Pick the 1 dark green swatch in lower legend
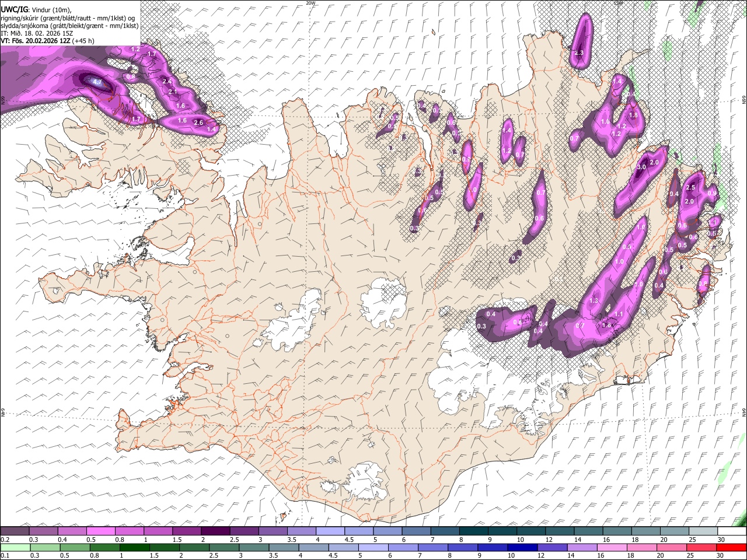This screenshot has height=560, width=747. (134, 548)
